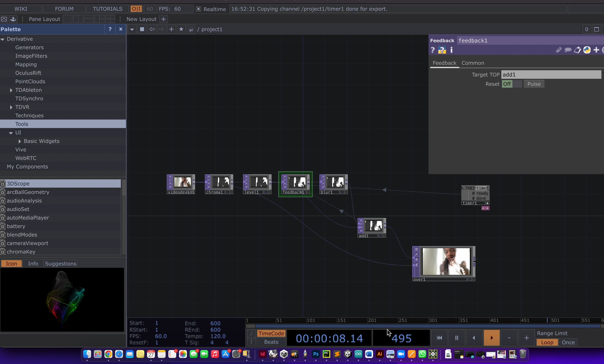Expand TDVR folder
This screenshot has width=604, height=364.
coord(11,107)
